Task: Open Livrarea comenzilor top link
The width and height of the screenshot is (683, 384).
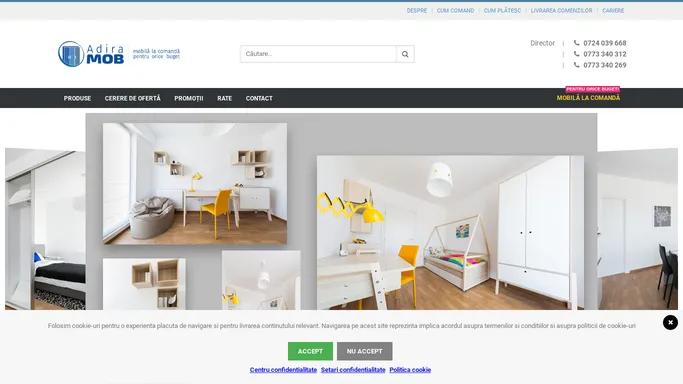Action: 561,10
